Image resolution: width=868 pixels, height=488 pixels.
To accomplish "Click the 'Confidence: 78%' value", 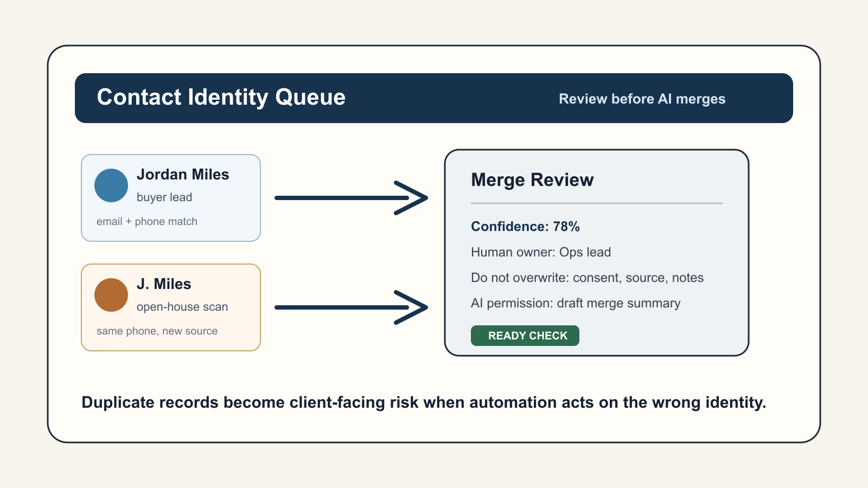I will [x=525, y=227].
